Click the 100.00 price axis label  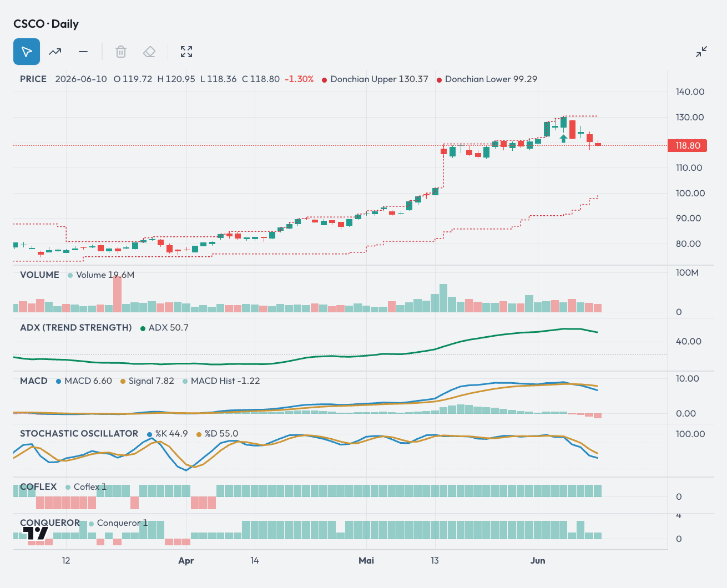(690, 193)
